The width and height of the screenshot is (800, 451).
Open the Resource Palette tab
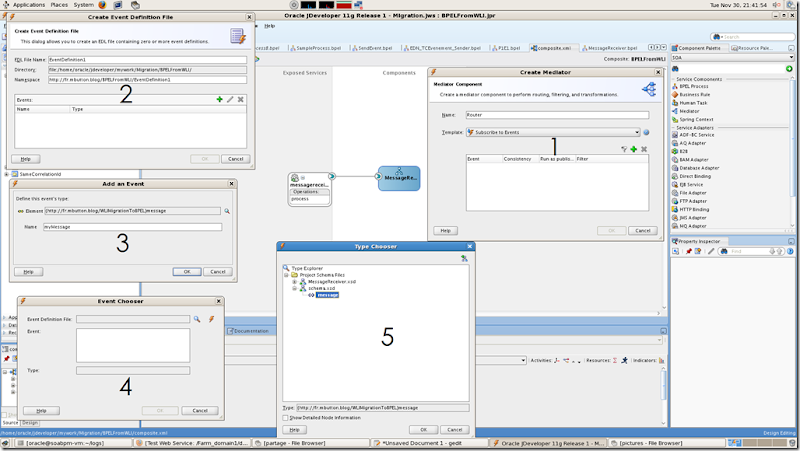[x=752, y=48]
